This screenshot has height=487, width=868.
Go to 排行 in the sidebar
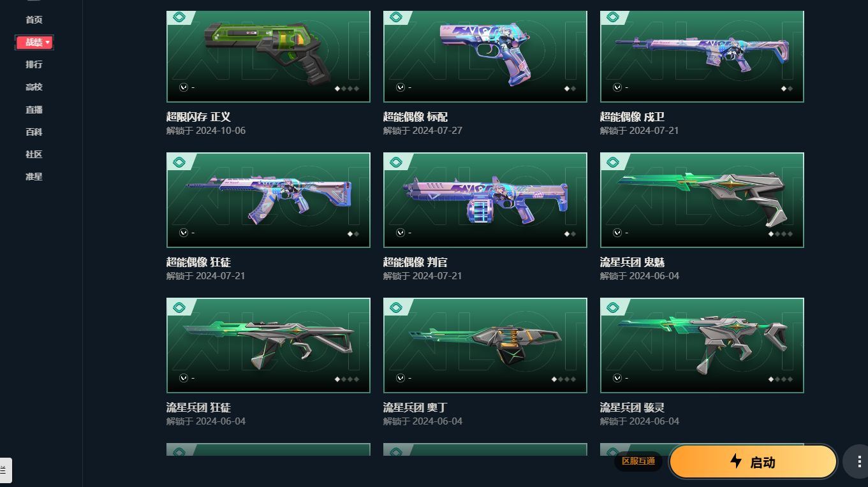34,64
